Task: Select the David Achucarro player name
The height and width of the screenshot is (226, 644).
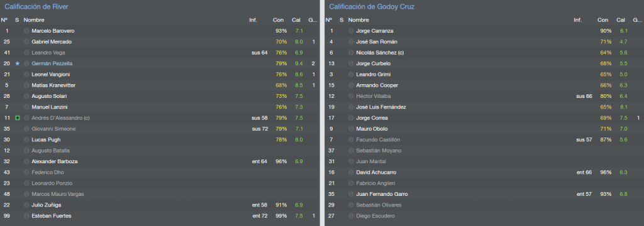Action: pos(376,172)
